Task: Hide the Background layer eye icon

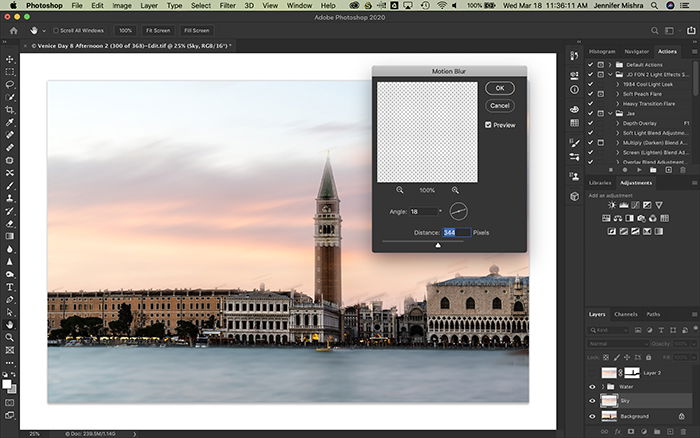Action: (592, 417)
